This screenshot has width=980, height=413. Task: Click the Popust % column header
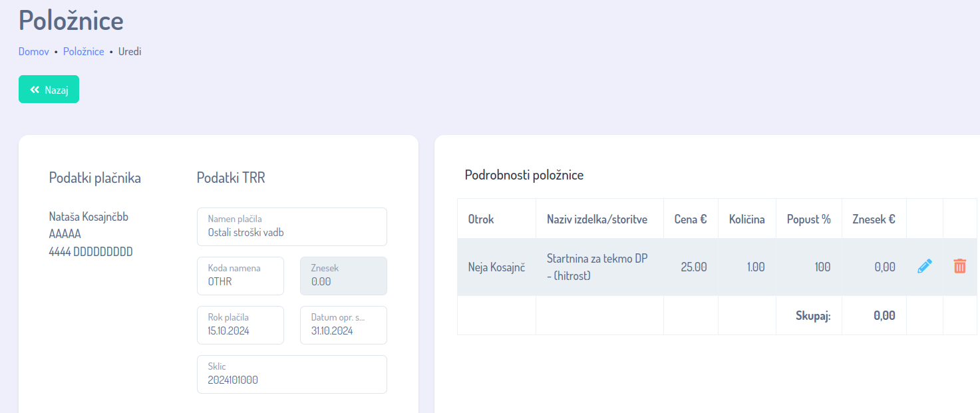pos(808,219)
